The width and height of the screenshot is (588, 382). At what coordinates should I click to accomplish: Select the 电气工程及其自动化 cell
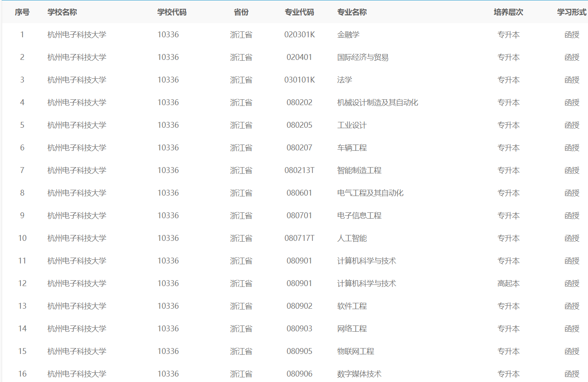370,193
